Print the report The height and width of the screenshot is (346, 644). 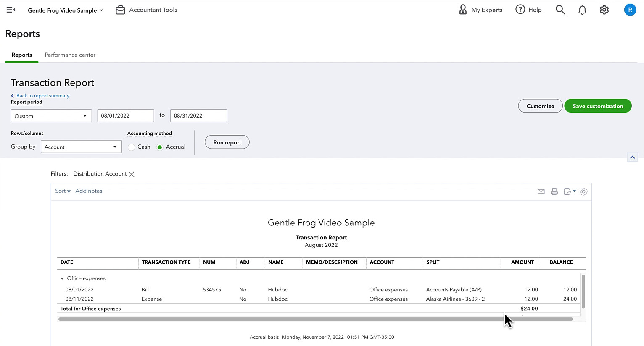[x=554, y=191]
